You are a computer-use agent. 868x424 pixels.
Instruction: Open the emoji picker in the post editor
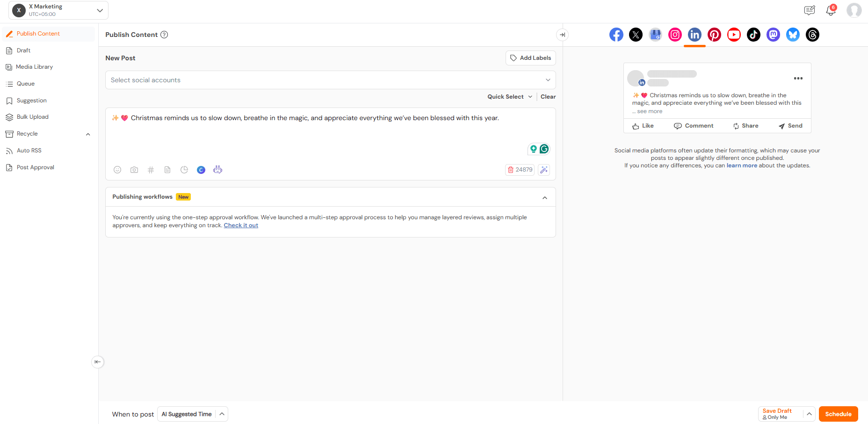(x=117, y=170)
